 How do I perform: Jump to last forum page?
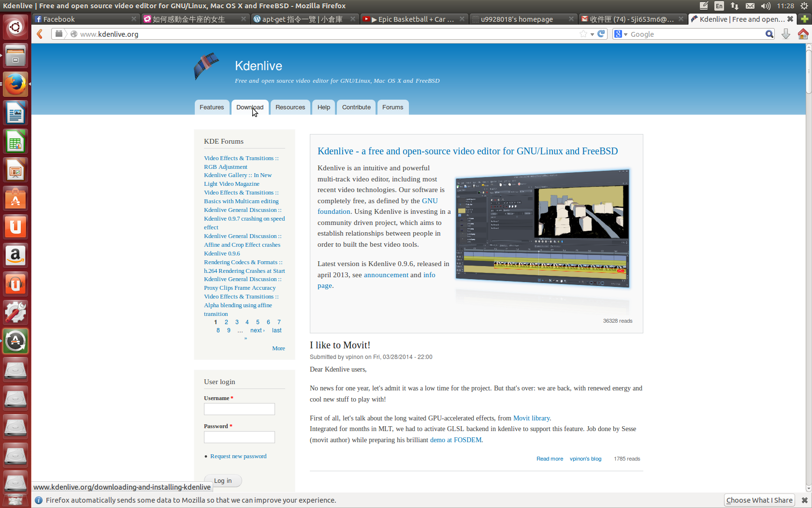[x=276, y=330]
